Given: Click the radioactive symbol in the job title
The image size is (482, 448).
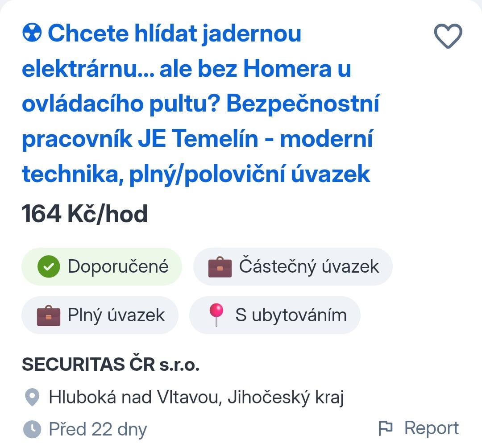Looking at the screenshot, I should [x=31, y=33].
